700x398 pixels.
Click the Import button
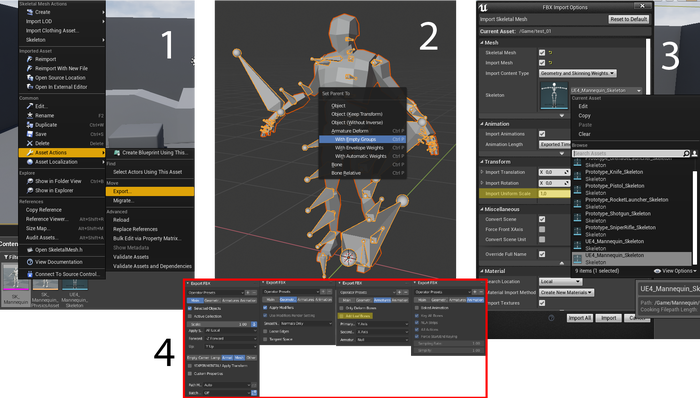point(608,318)
